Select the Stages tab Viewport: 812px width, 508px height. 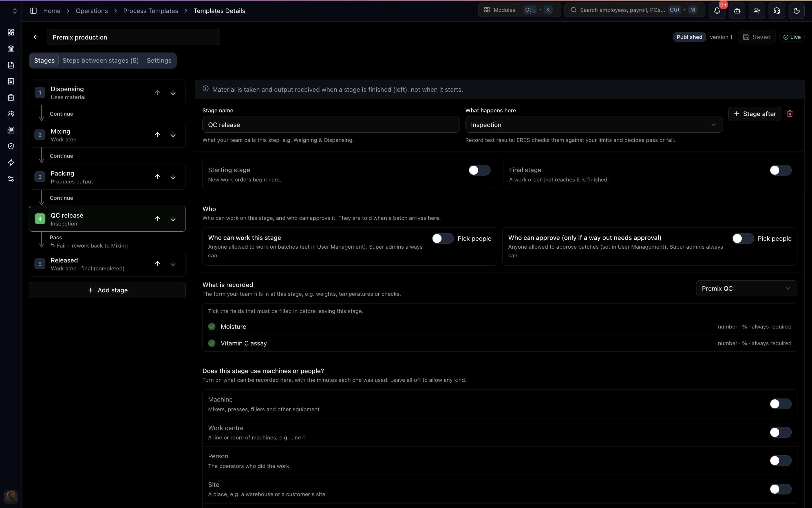[x=44, y=60]
